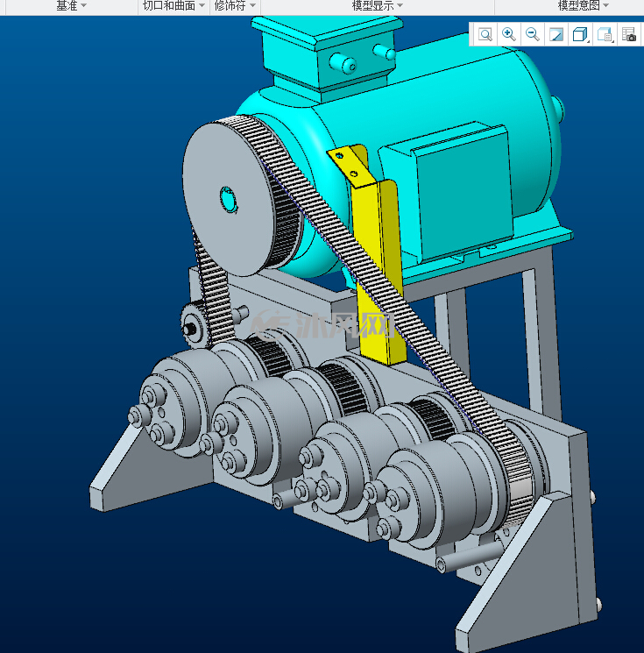Screen dimensions: 644x653
Task: Expand the 修饰符 group dropdown
Action: (x=235, y=5)
